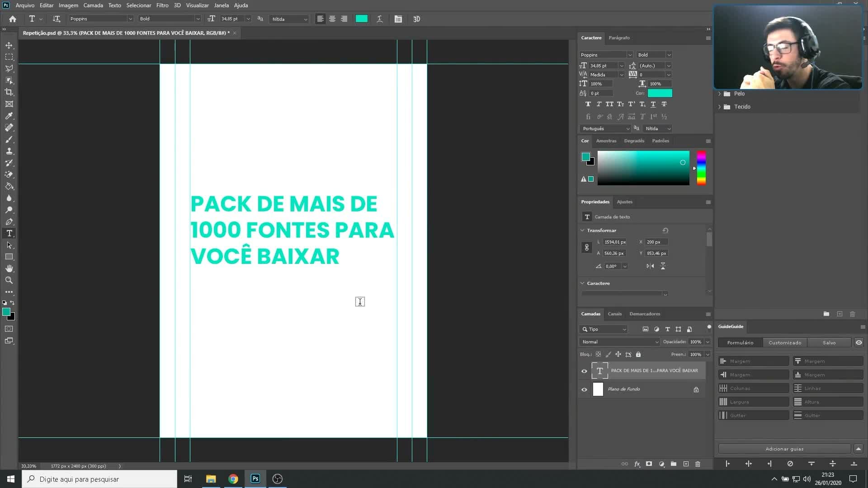This screenshot has width=868, height=488.
Task: Select the Path Selection tool
Action: (x=9, y=245)
